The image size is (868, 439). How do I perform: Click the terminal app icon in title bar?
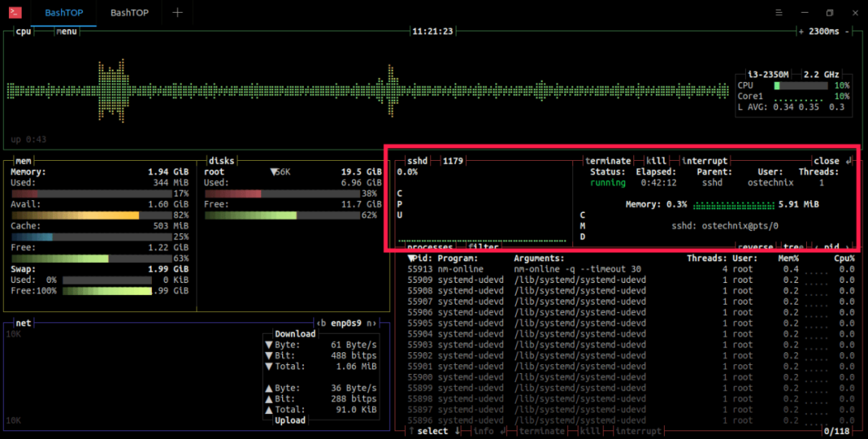pos(15,13)
